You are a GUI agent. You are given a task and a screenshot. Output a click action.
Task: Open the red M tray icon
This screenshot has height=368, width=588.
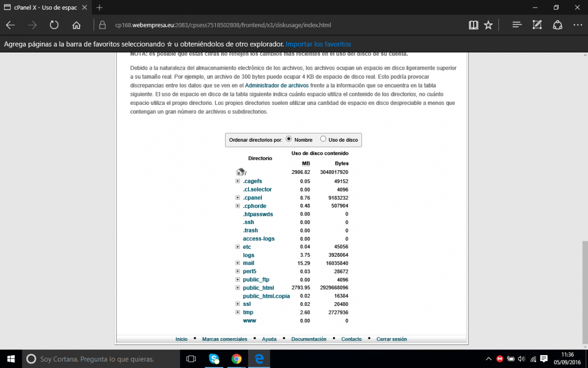[x=499, y=359]
